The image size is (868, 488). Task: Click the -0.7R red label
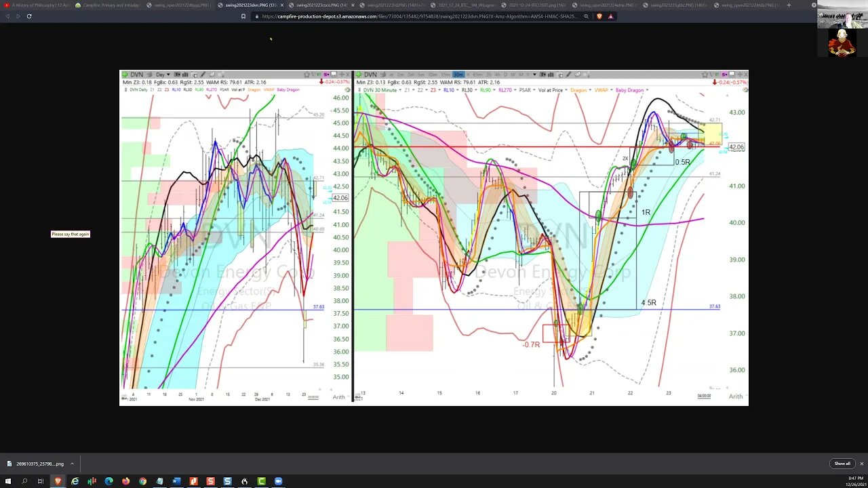531,345
